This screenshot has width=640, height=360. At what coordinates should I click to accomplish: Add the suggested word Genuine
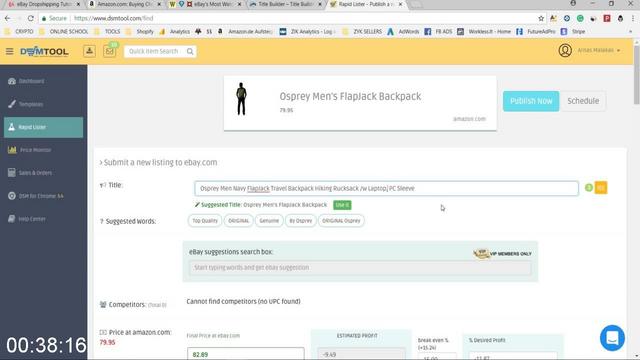(x=269, y=221)
